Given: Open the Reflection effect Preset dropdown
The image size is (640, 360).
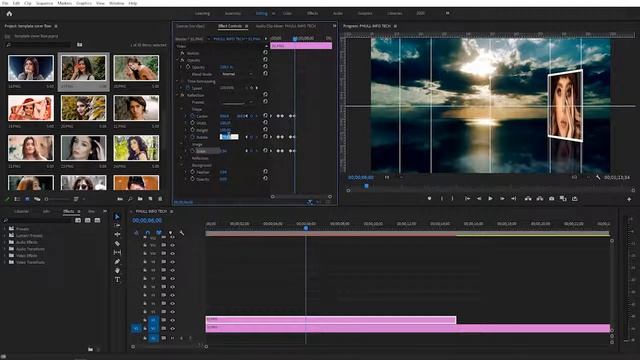Looking at the screenshot, I should [x=237, y=102].
